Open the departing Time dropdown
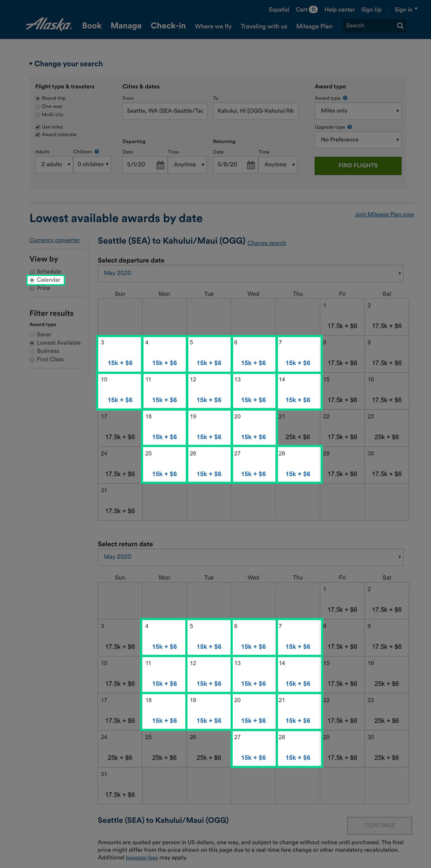Viewport: 431px width, 868px height. 187,165
